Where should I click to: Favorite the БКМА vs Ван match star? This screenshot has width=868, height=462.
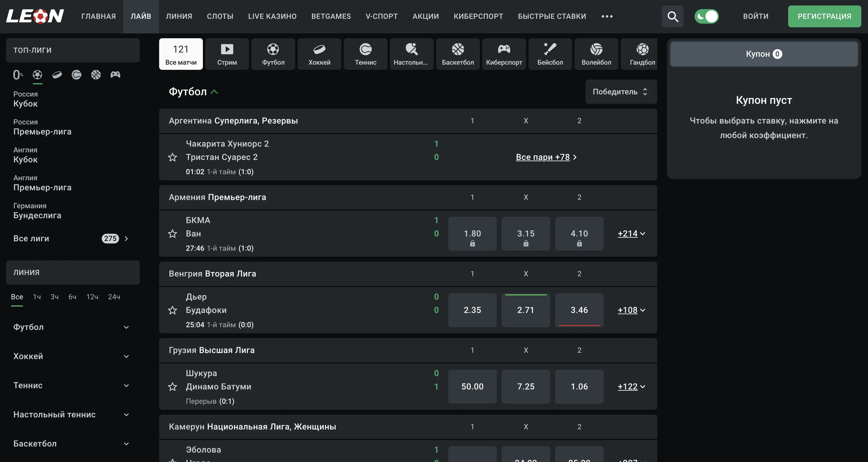pos(173,233)
